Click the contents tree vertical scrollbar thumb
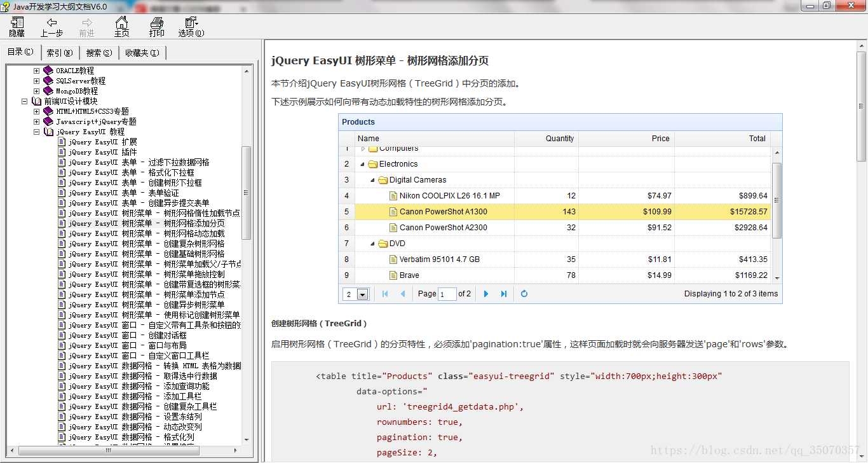Screen dimensions: 868x463 247,193
